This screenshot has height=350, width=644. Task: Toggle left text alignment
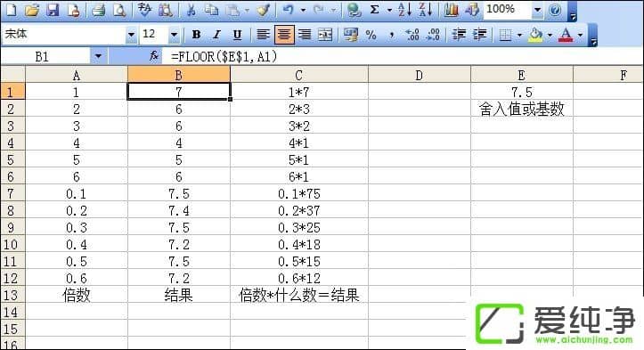point(263,35)
